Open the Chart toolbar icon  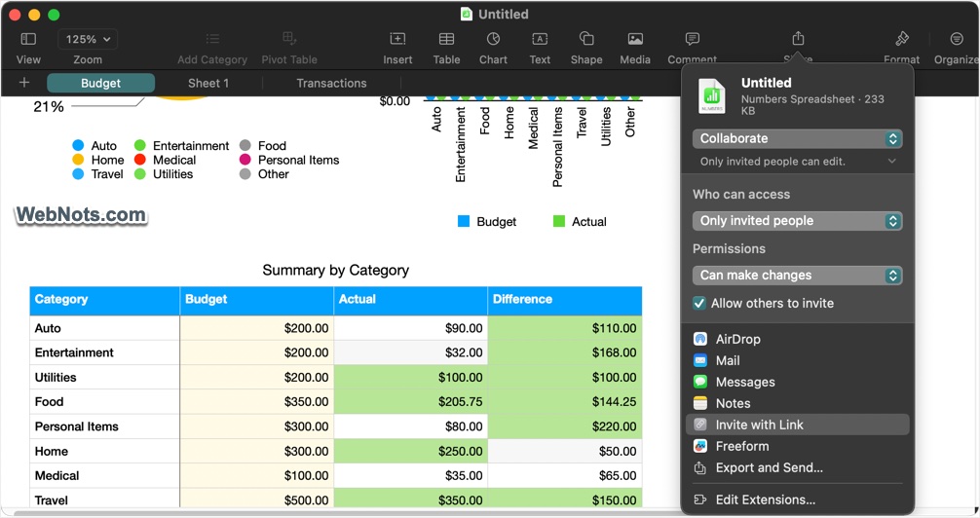493,39
